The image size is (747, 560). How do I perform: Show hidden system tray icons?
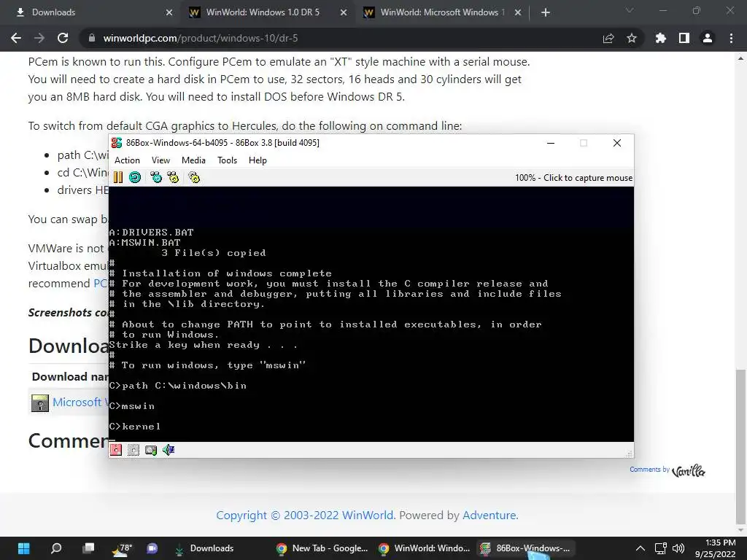640,548
